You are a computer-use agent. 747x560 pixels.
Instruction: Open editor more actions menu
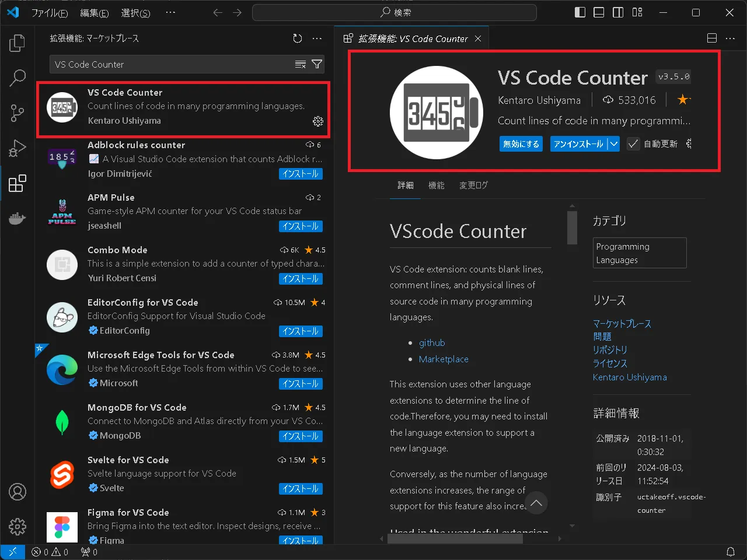click(730, 38)
